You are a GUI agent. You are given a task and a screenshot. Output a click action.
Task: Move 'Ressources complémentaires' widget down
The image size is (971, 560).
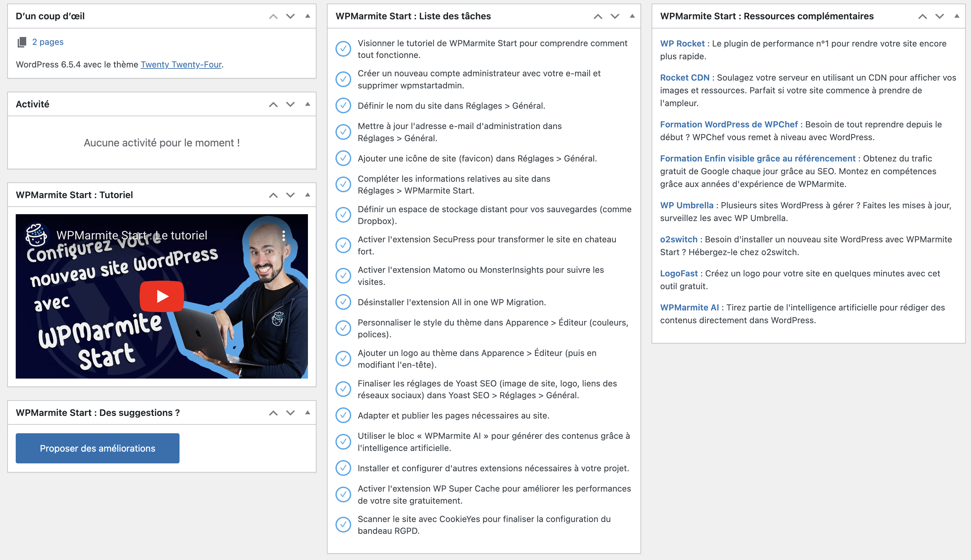(x=940, y=16)
